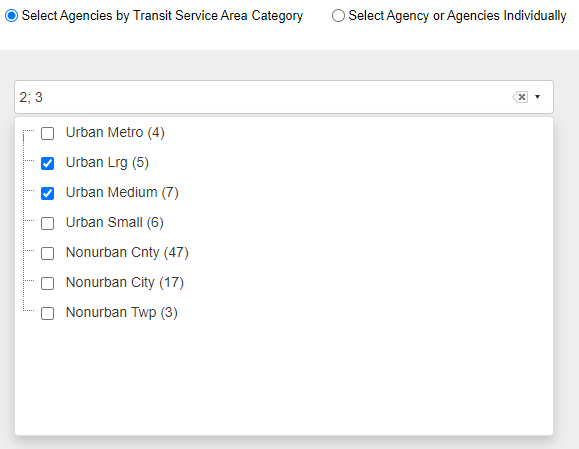Click the Nonurban Twp (3) label
This screenshot has width=579, height=449.
pos(121,312)
